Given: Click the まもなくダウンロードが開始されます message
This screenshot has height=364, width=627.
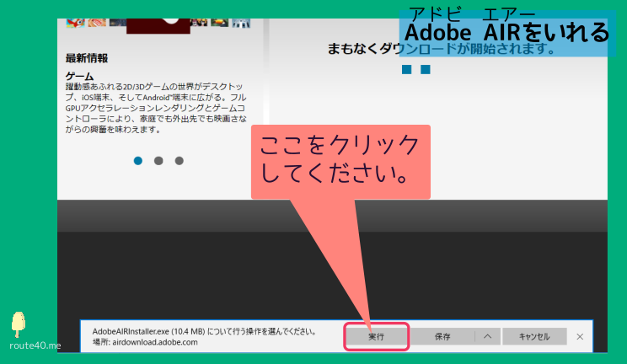Looking at the screenshot, I should 442,49.
